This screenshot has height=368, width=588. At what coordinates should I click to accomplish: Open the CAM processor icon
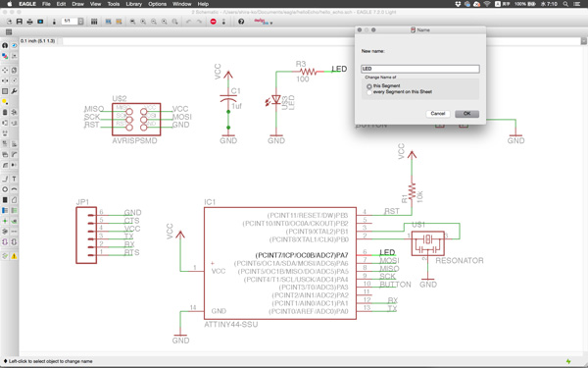pos(40,22)
